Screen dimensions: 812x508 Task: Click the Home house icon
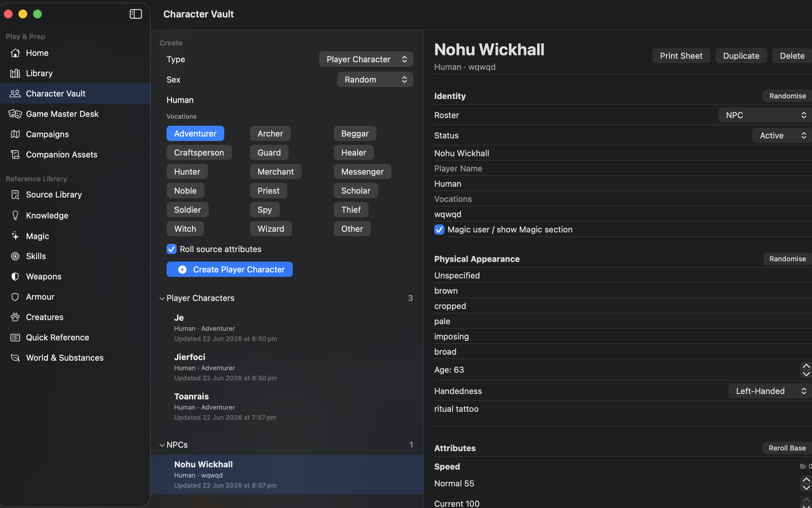pyautogui.click(x=15, y=53)
